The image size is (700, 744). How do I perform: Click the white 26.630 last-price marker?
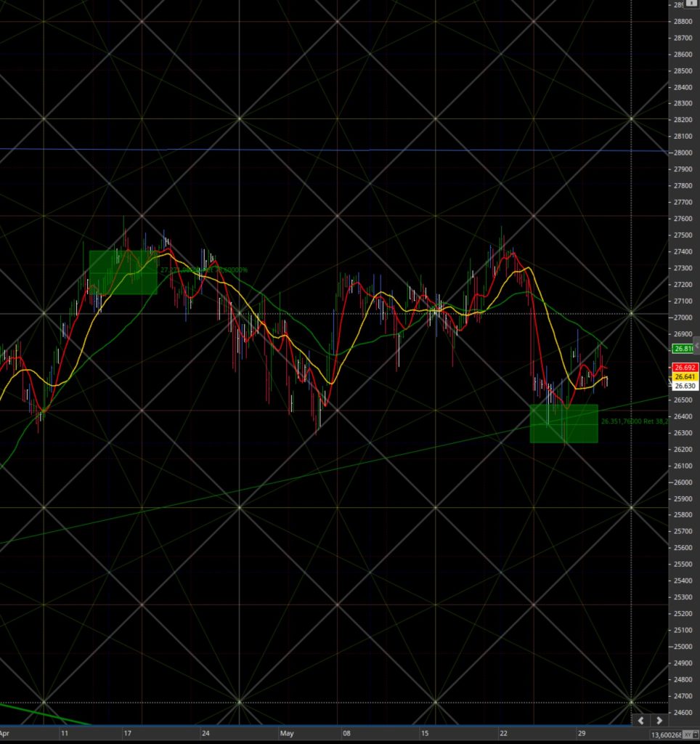point(684,386)
